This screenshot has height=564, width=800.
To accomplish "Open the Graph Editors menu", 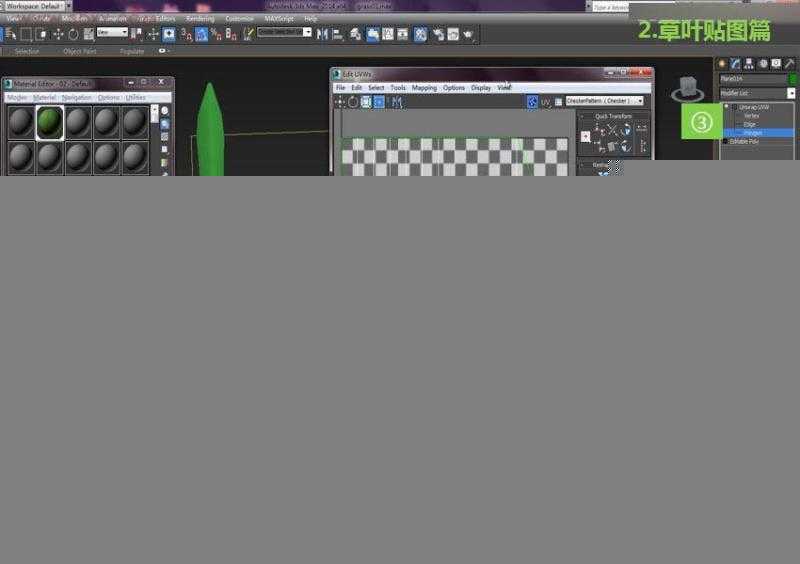I will tap(156, 18).
